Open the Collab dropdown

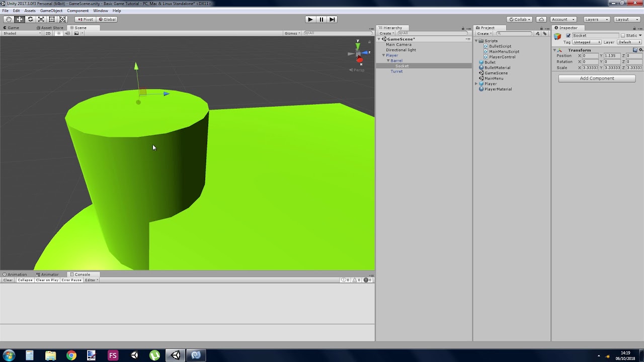click(x=520, y=19)
